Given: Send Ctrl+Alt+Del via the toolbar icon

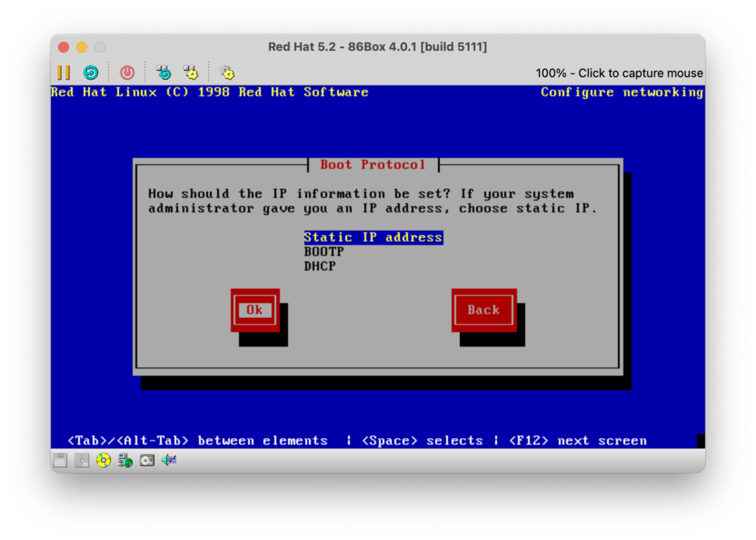Looking at the screenshot, I should [163, 73].
